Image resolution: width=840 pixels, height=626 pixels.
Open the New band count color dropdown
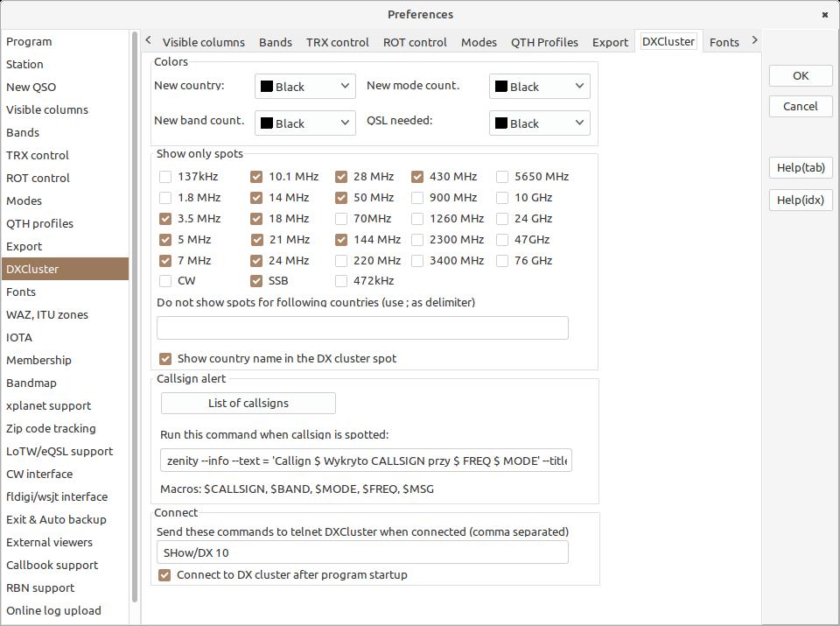tap(305, 123)
